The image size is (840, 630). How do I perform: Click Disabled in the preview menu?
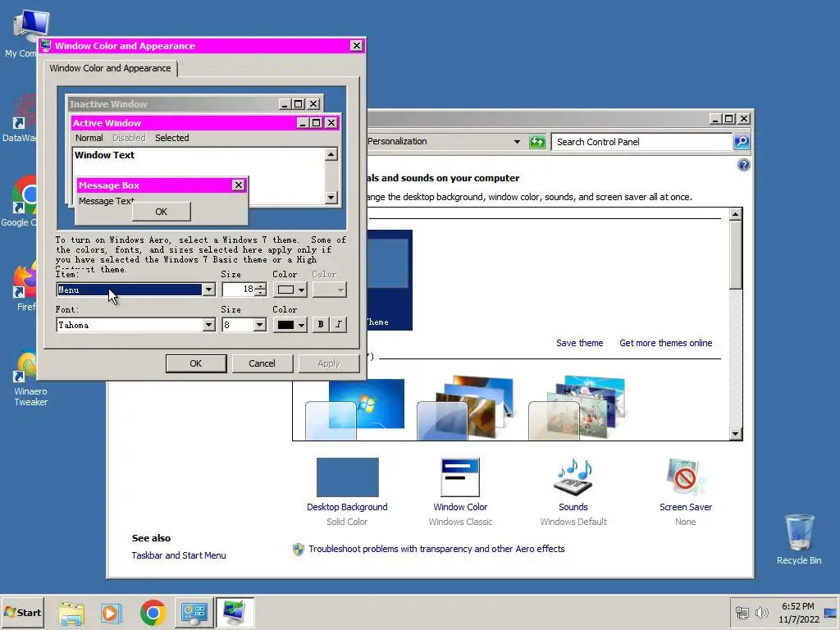point(129,138)
